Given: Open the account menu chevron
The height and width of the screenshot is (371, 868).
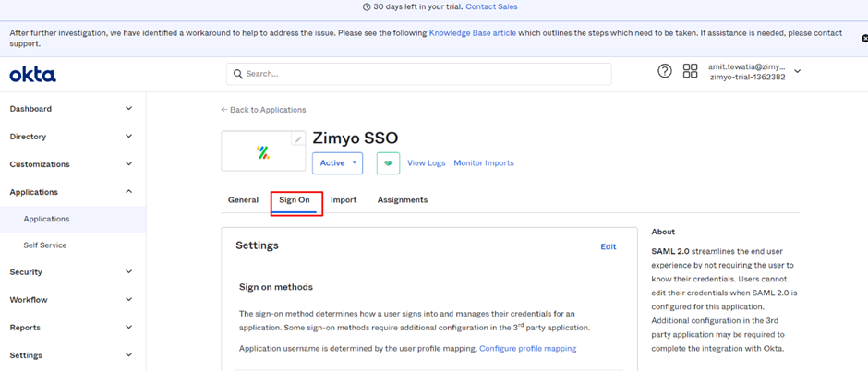Looking at the screenshot, I should [x=797, y=71].
